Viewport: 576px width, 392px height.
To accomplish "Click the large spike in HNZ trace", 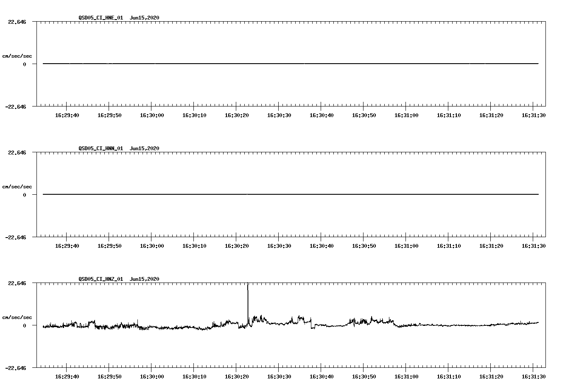I will click(248, 303).
